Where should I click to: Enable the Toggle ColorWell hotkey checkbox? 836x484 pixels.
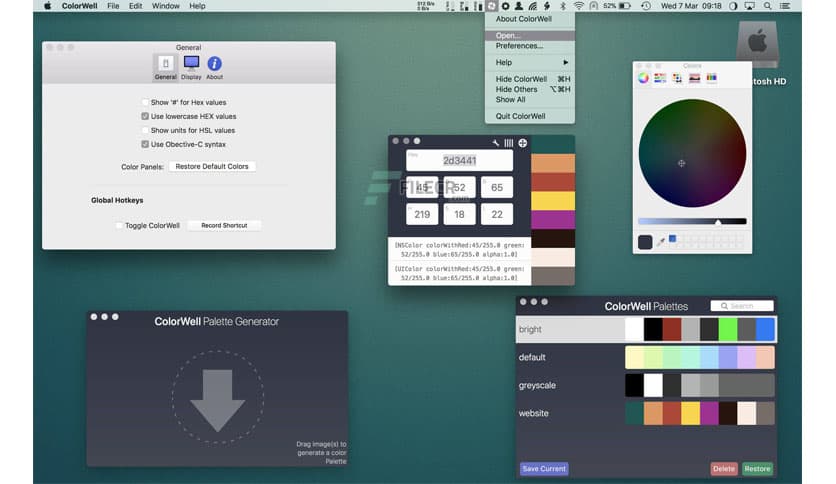point(119,225)
